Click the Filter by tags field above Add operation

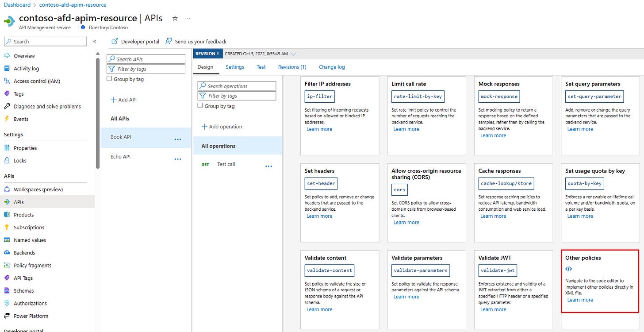point(237,96)
